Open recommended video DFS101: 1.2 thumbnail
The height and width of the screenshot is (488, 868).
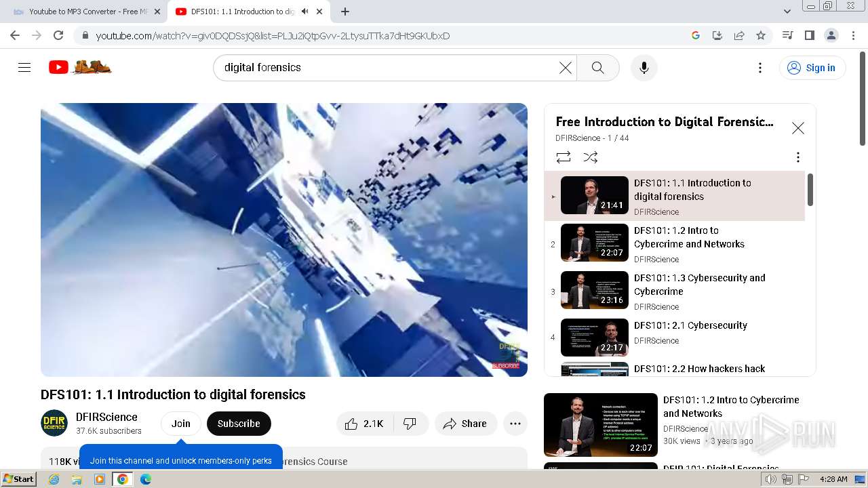[x=601, y=425]
